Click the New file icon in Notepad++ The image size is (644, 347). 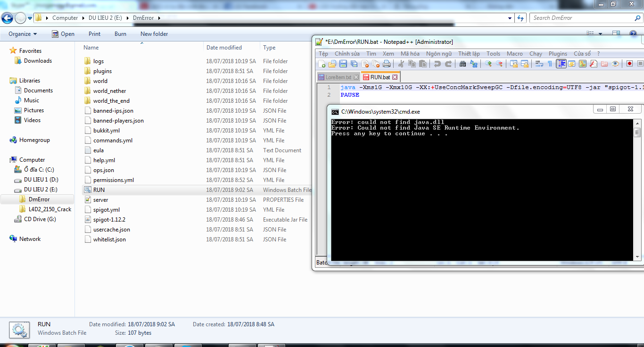322,64
